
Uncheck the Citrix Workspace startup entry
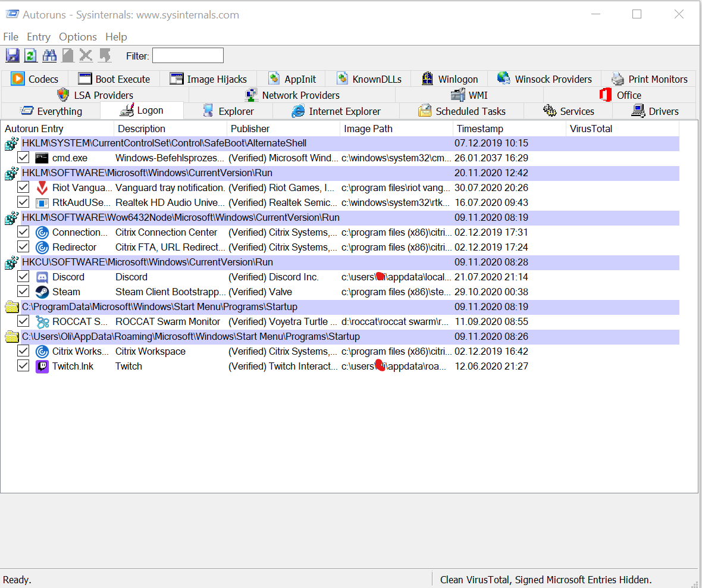(x=23, y=351)
